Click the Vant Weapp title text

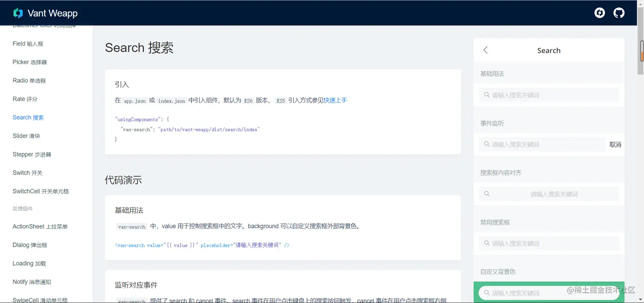click(x=52, y=13)
